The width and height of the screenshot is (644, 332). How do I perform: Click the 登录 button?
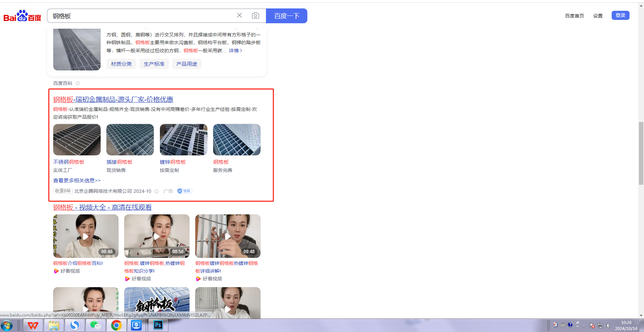point(620,15)
